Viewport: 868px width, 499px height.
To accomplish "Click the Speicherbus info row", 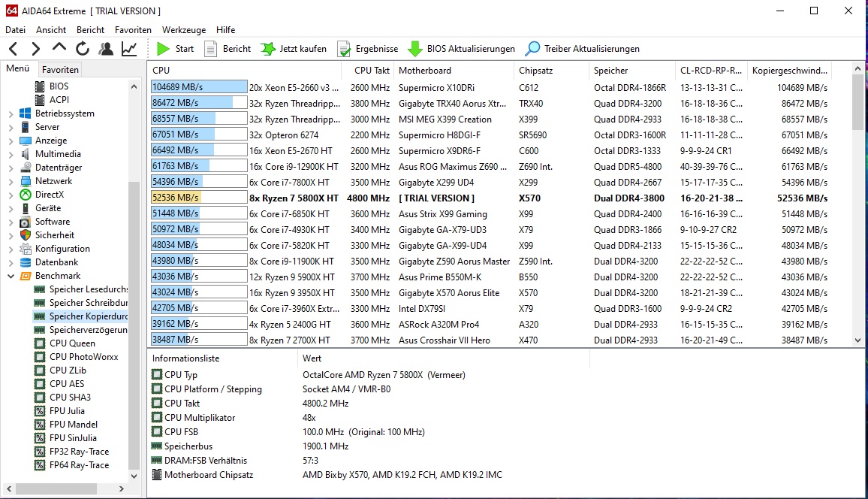I will 369,446.
